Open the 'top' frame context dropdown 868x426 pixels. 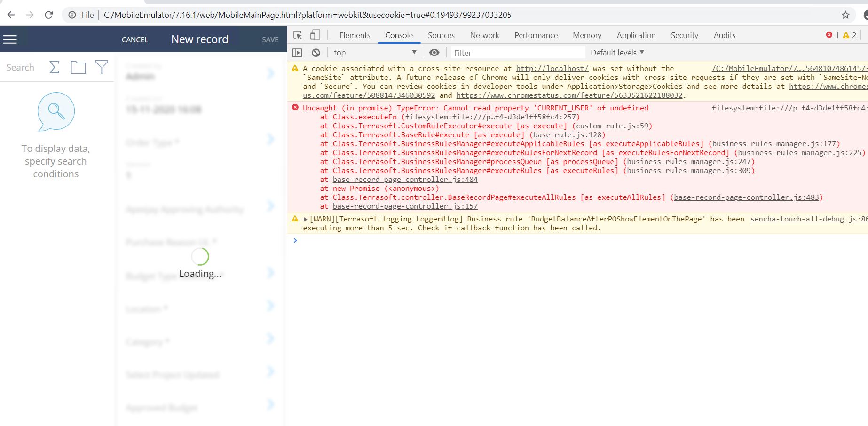[x=374, y=52]
